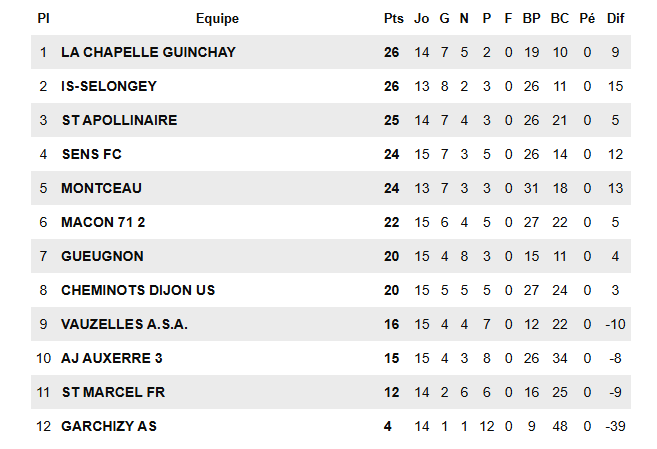This screenshot has height=449, width=657.
Task: Select VAUZELLES A.S.A. team name
Action: coord(124,324)
